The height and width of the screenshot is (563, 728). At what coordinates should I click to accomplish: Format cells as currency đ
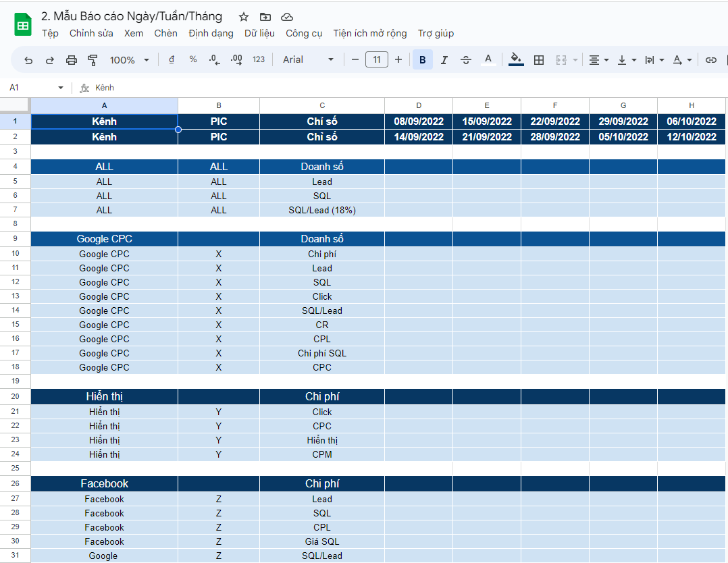(172, 60)
